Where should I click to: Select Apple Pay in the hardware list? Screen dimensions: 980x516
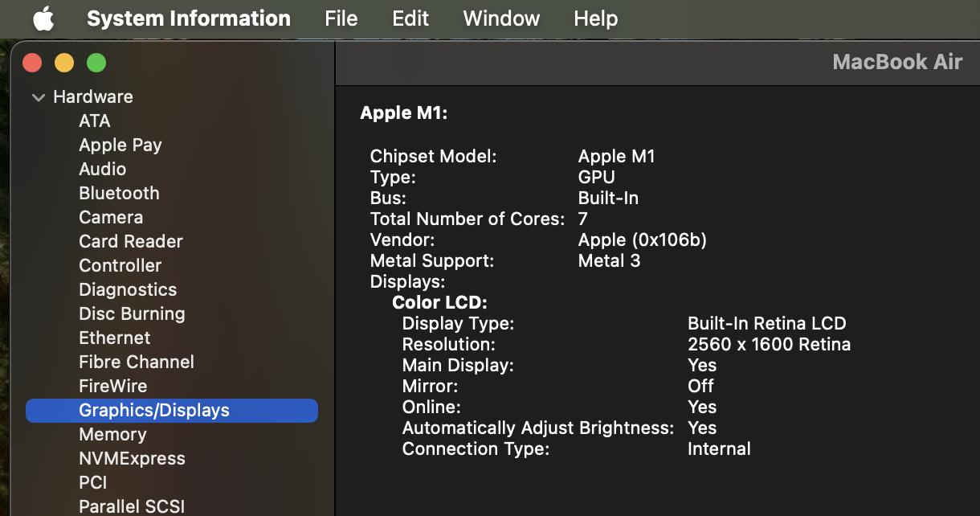tap(120, 145)
